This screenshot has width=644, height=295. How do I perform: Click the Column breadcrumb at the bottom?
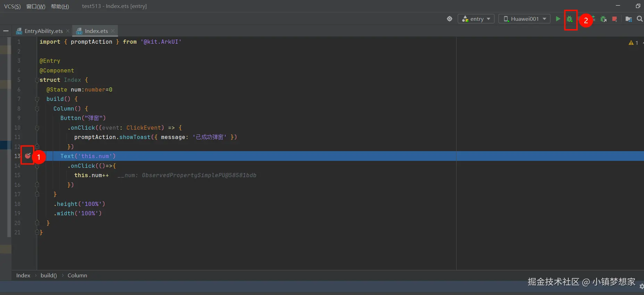point(77,276)
